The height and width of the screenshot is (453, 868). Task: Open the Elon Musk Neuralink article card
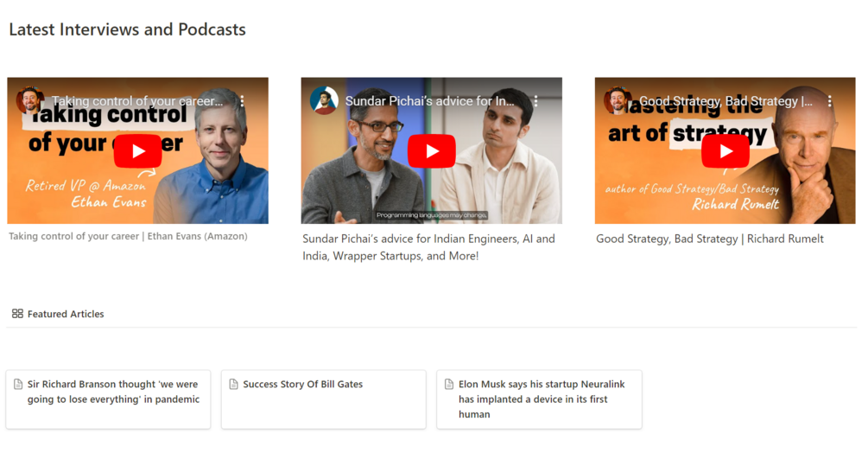pyautogui.click(x=539, y=399)
